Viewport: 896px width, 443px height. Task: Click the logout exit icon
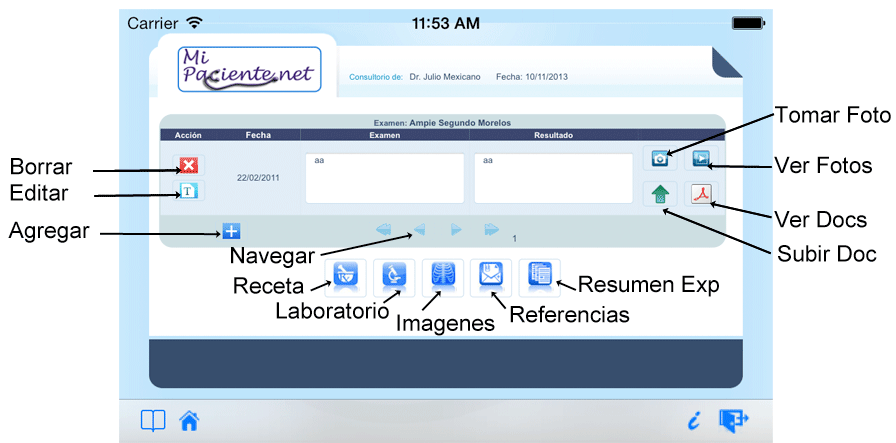[733, 421]
